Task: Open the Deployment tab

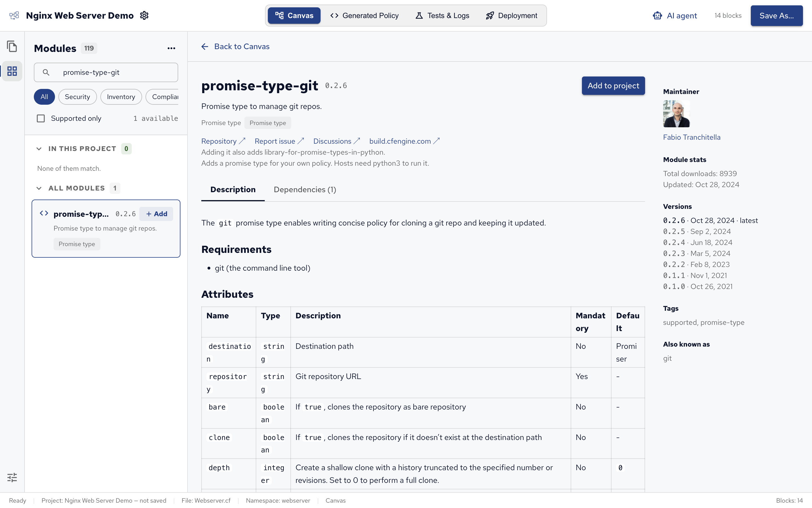Action: click(511, 16)
